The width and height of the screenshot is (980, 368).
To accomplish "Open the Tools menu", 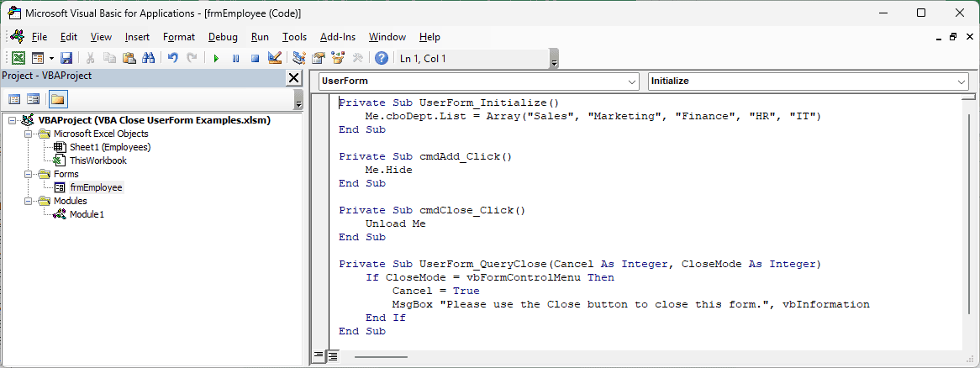I will (294, 37).
